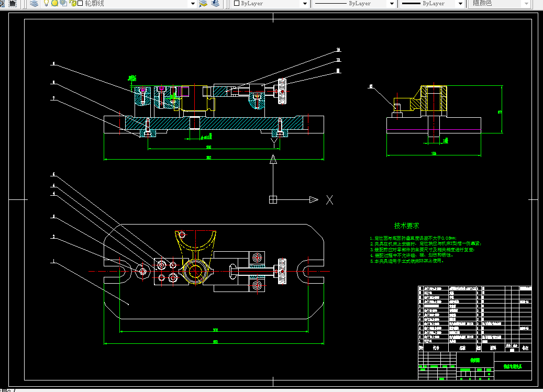Click the UCS origin square in drawing
Image resolution: width=543 pixels, height=392 pixels.
(273, 199)
